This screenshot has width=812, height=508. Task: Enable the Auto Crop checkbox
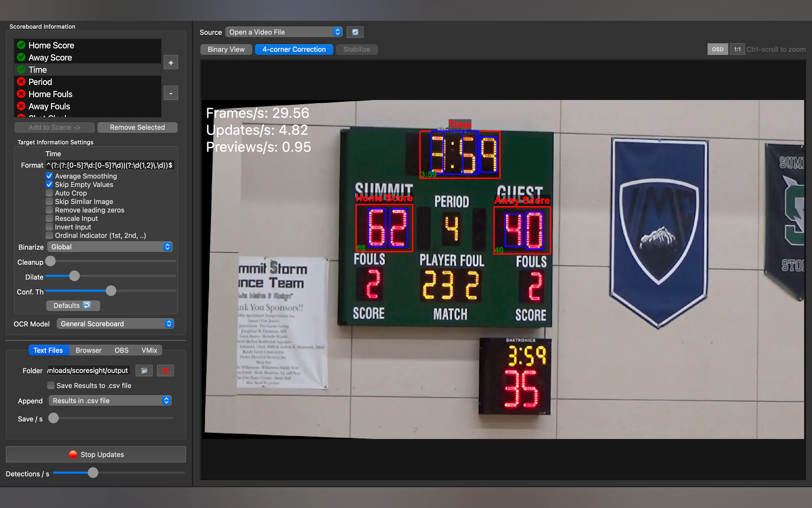click(x=49, y=193)
